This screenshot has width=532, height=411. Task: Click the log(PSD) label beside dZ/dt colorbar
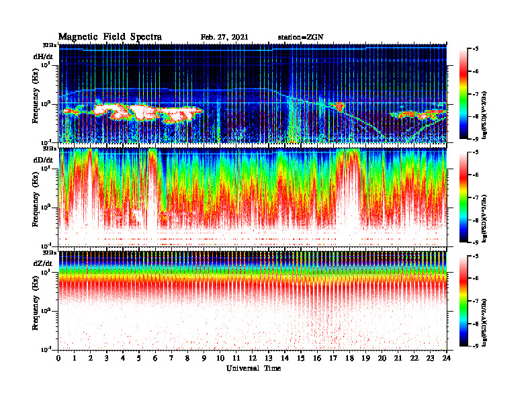point(484,322)
